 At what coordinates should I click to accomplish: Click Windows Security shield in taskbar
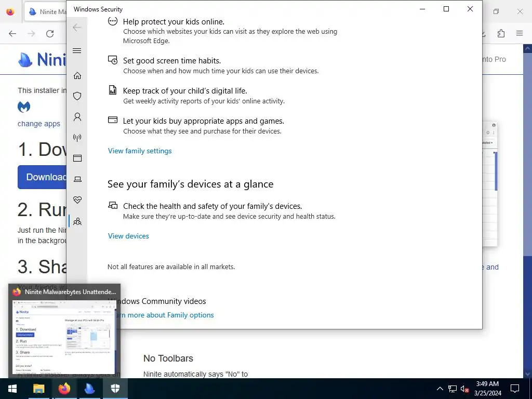click(x=115, y=389)
